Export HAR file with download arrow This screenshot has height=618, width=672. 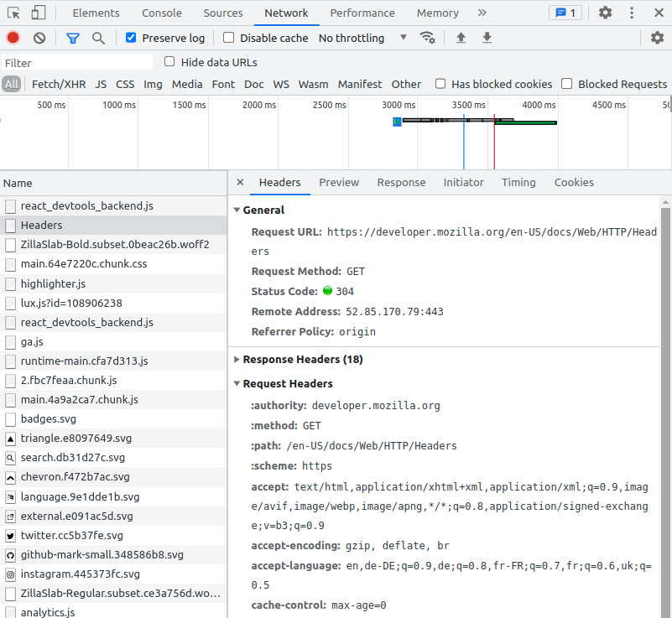[x=487, y=38]
